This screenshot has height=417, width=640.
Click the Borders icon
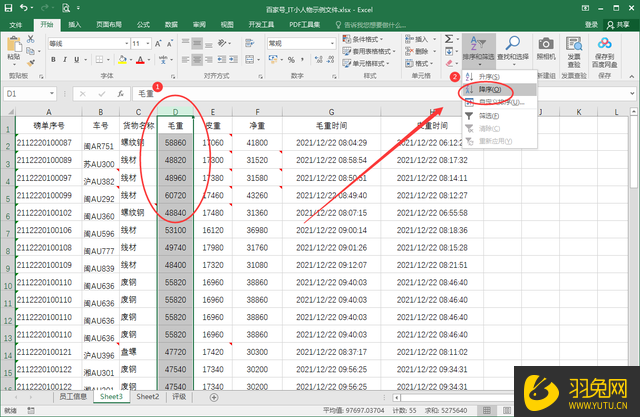pyautogui.click(x=99, y=60)
